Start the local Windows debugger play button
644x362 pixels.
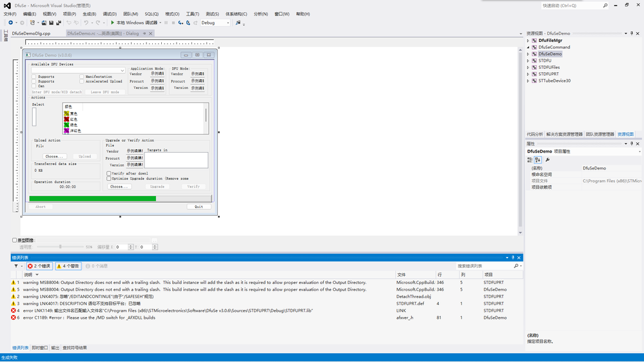(x=113, y=23)
